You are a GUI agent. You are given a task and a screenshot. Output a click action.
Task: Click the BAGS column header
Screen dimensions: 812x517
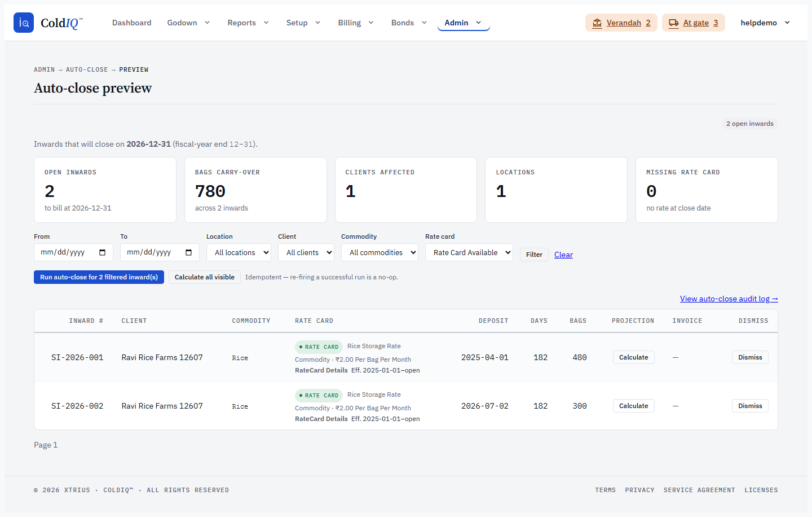[x=578, y=321]
